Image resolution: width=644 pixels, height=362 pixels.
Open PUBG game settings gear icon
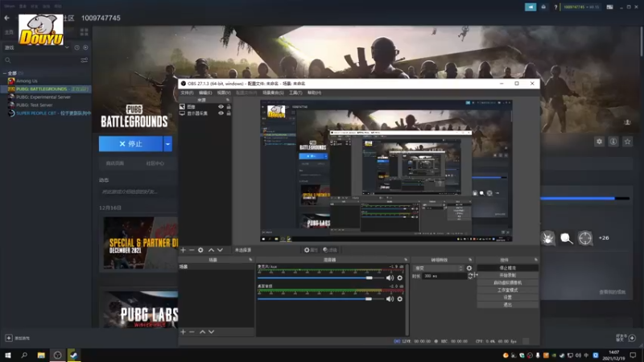point(599,142)
